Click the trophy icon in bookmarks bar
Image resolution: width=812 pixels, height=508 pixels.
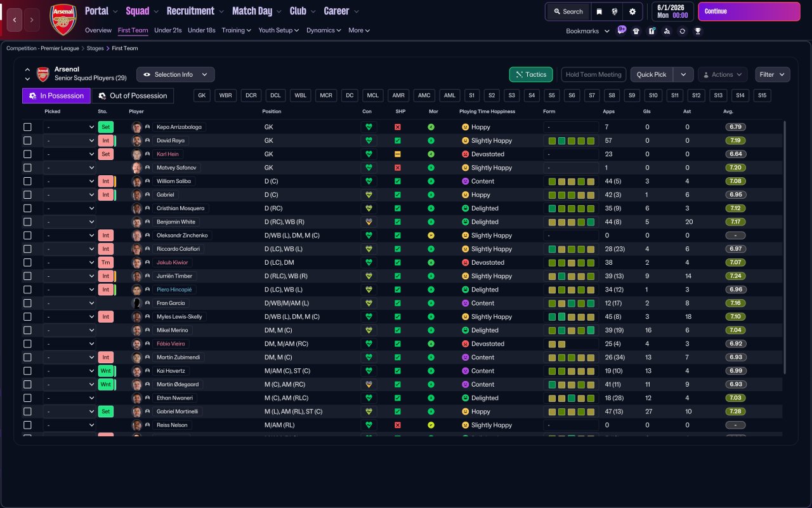(698, 31)
